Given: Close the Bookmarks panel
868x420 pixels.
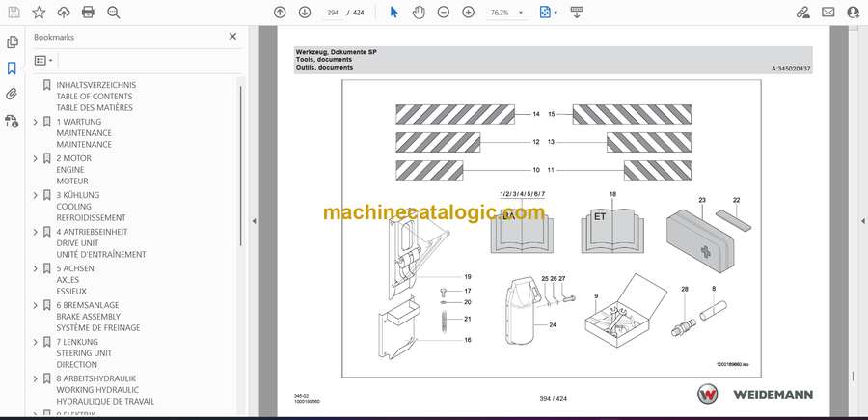Looking at the screenshot, I should [x=232, y=37].
